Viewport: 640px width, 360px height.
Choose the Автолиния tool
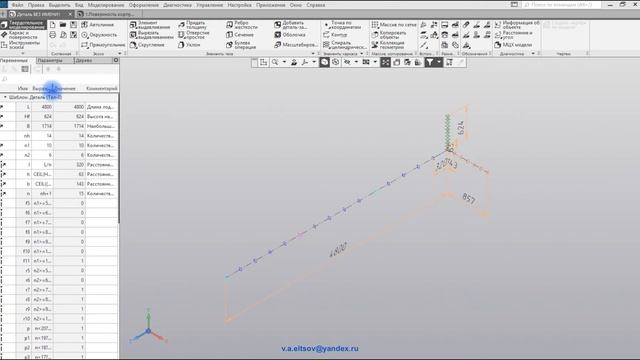[98, 25]
